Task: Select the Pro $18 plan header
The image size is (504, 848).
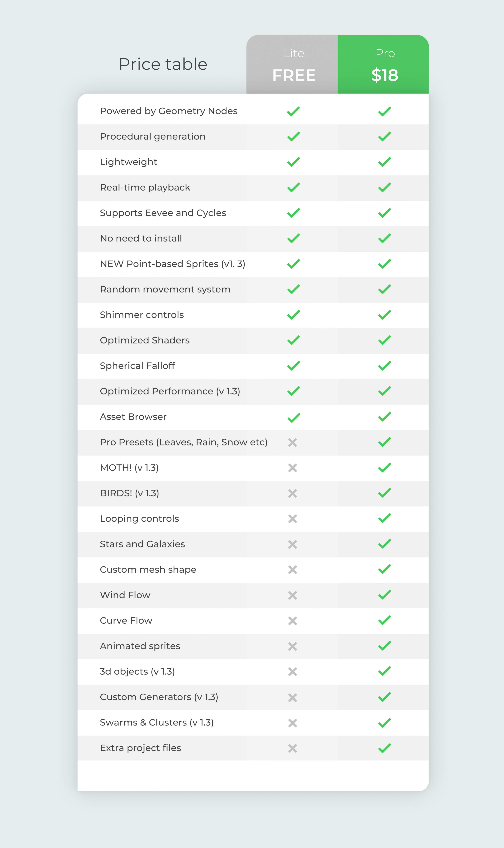Action: [x=383, y=64]
